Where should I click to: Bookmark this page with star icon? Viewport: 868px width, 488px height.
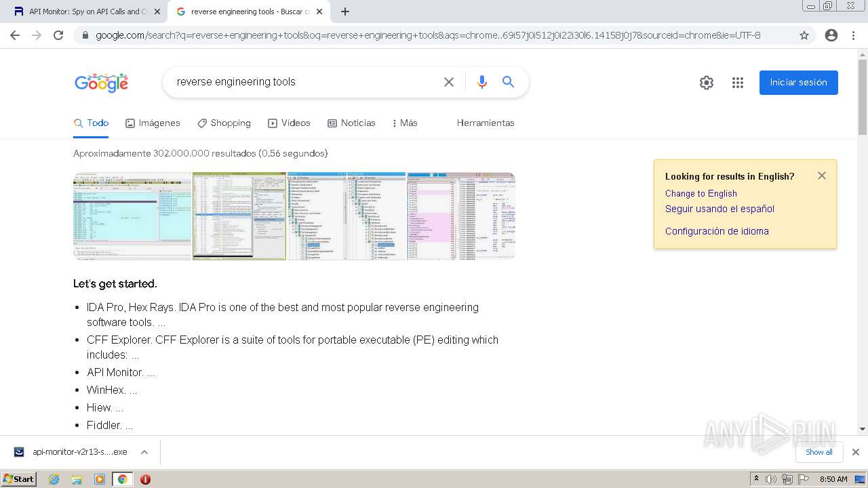(x=804, y=35)
